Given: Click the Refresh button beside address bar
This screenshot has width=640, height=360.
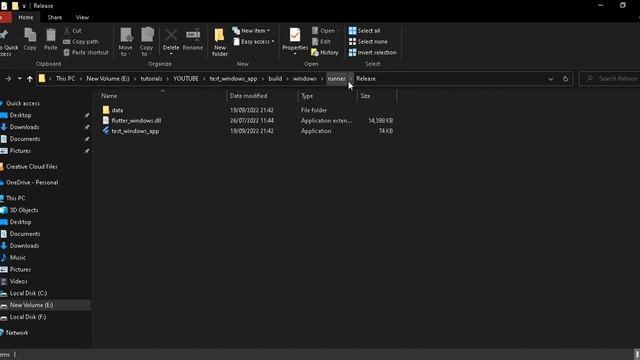Looking at the screenshot, I should [x=565, y=79].
